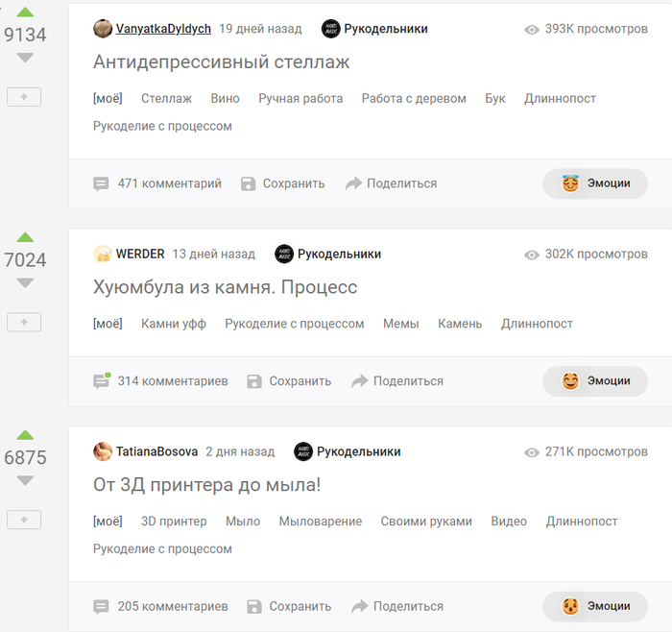Toggle plus button under 7024 rating
The width and height of the screenshot is (672, 632).
[24, 322]
